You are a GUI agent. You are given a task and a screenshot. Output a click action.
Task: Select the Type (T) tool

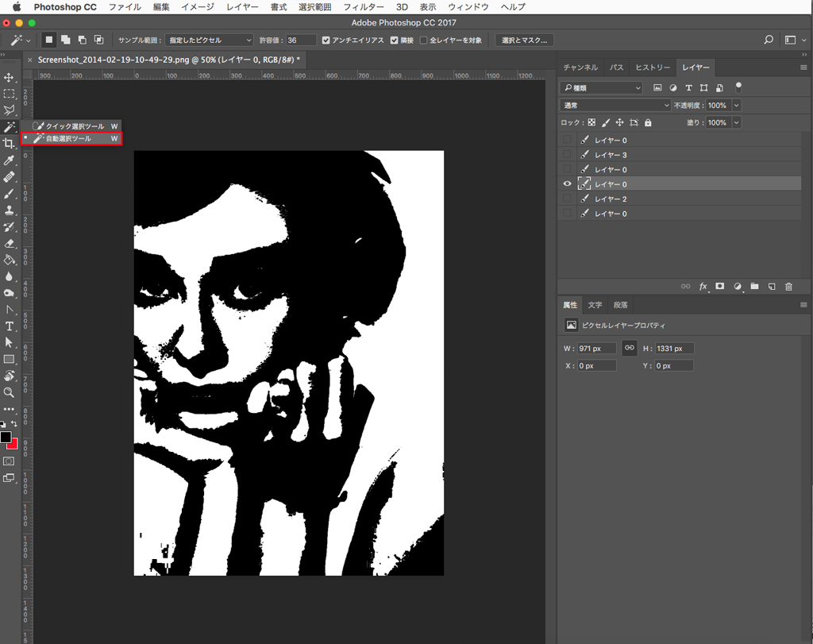tap(10, 326)
